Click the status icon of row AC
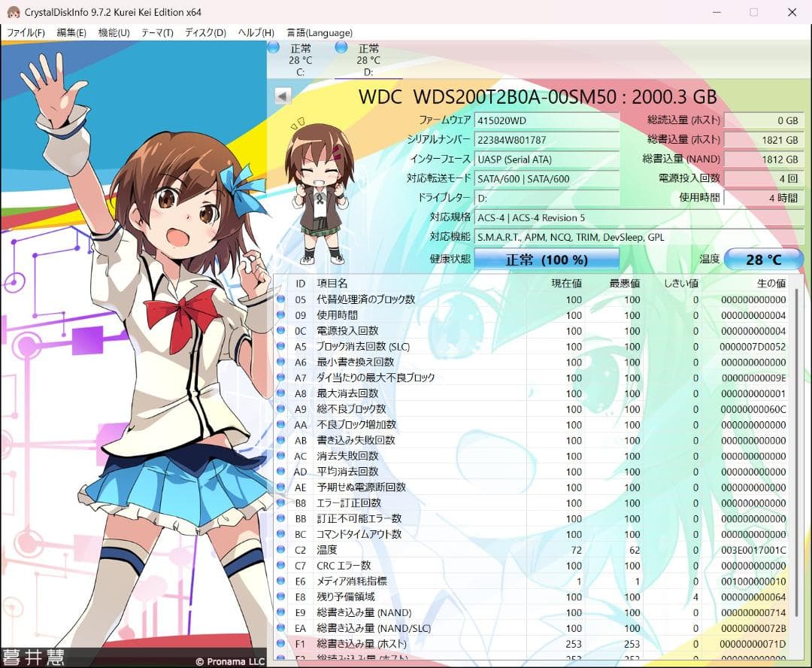 pyautogui.click(x=280, y=456)
